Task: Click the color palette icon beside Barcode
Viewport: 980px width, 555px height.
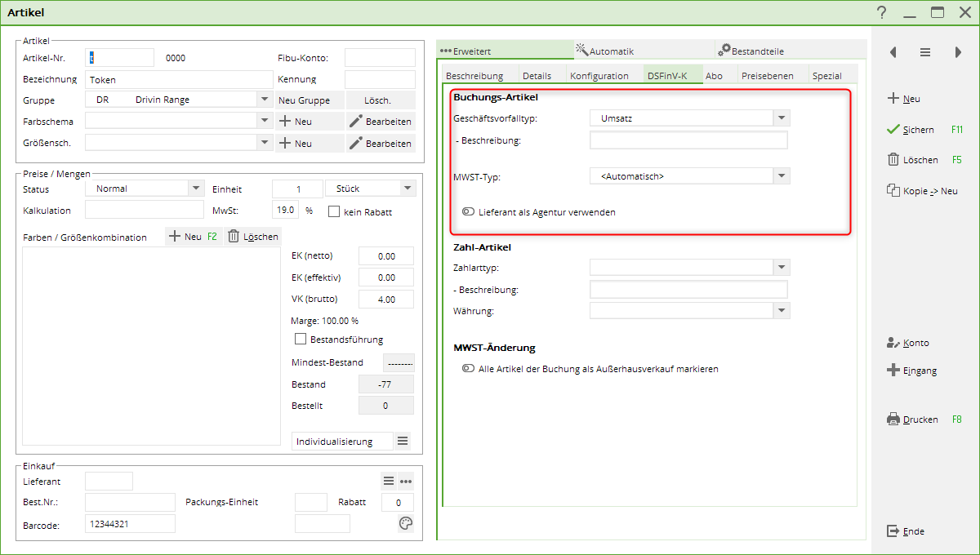Action: click(406, 524)
